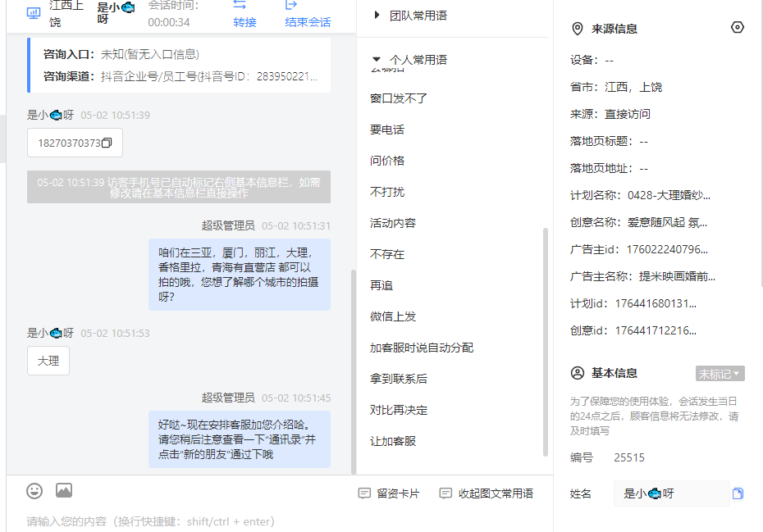Expand the 团队常用语 section
The height and width of the screenshot is (532, 763).
[x=376, y=15]
